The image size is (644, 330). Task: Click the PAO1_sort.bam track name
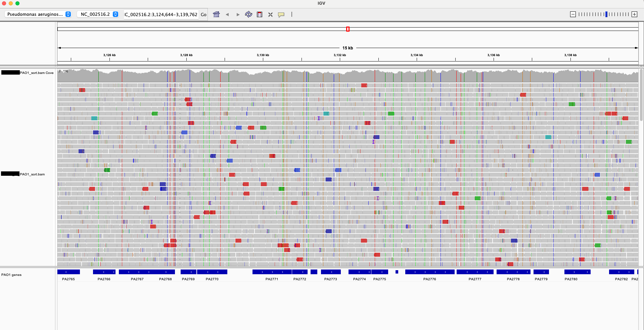click(32, 174)
